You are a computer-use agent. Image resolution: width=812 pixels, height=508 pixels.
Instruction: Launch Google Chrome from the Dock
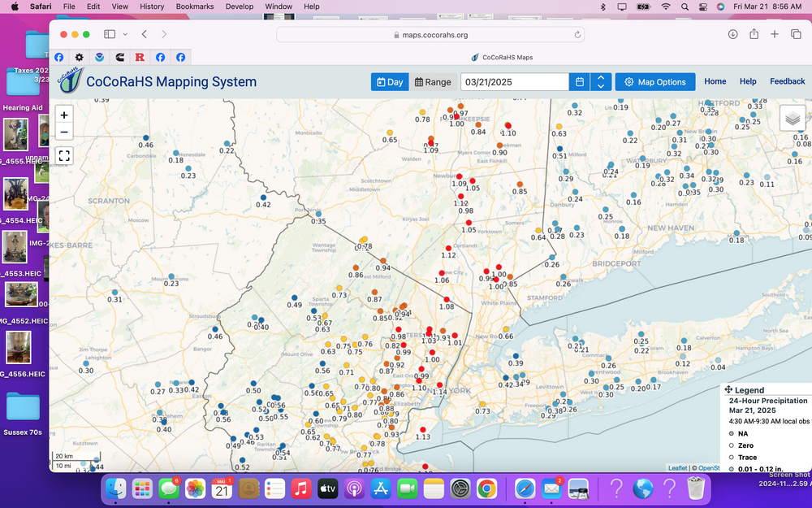[x=486, y=488]
